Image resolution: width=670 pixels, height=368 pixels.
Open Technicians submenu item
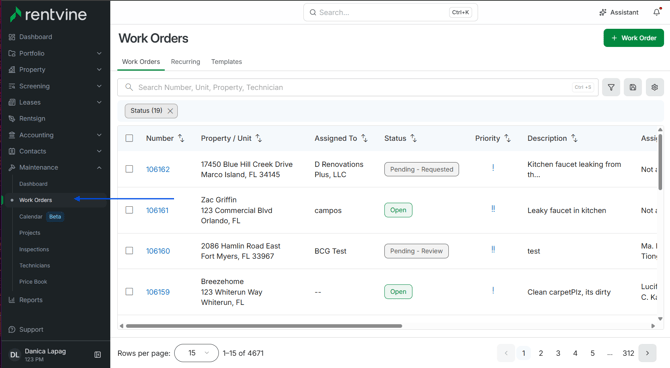(35, 265)
